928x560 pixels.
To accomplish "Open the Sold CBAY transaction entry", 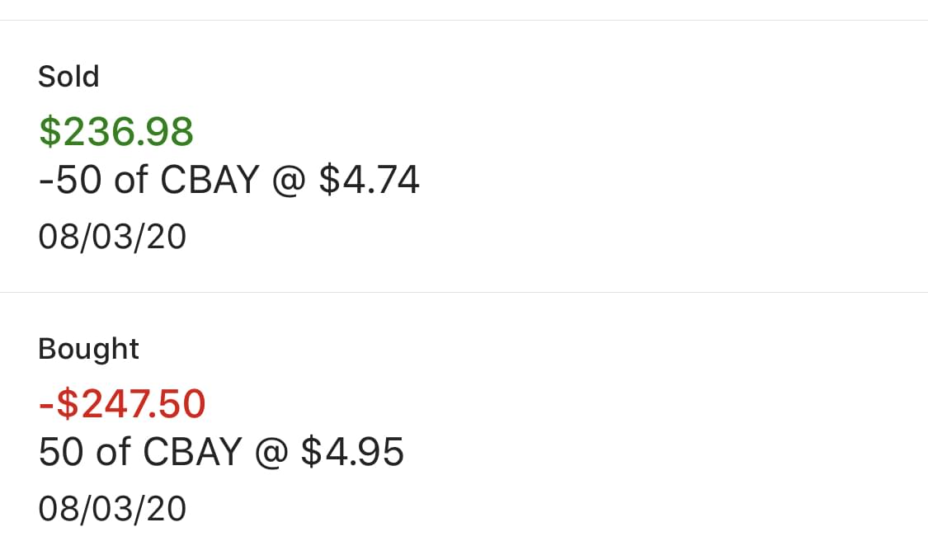I will (x=464, y=157).
